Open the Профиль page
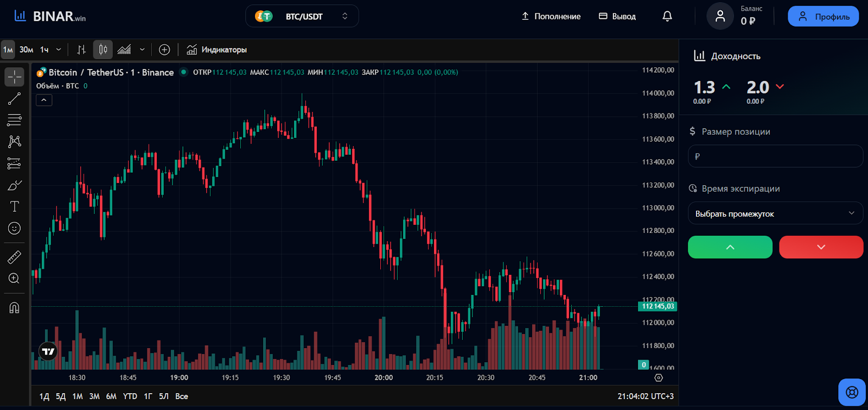Screen dimensions: 868x410 pyautogui.click(x=823, y=16)
